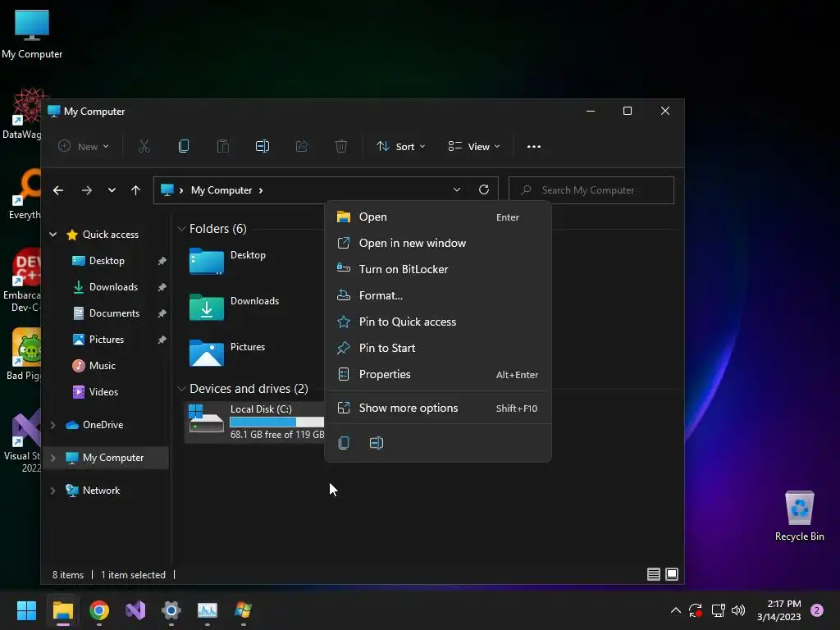Screen dimensions: 840x630
Task: Click the Delete trash icon in the toolbar
Action: pyautogui.click(x=341, y=146)
